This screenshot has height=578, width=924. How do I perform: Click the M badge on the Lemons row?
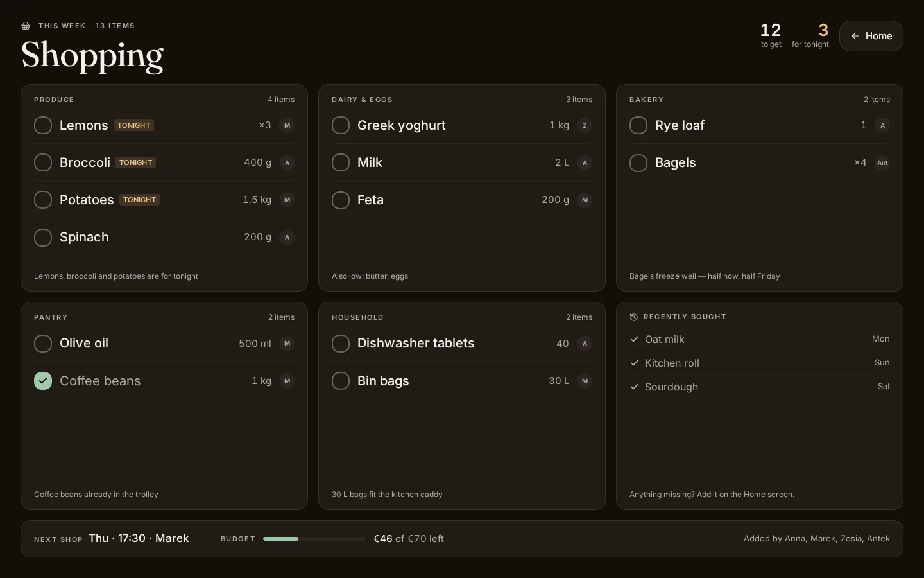point(287,125)
